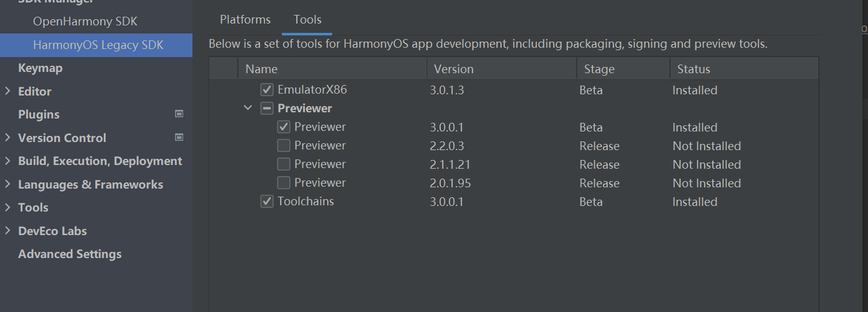Expand the DevEco Labs section
Screen dimensions: 868x312
(7, 231)
